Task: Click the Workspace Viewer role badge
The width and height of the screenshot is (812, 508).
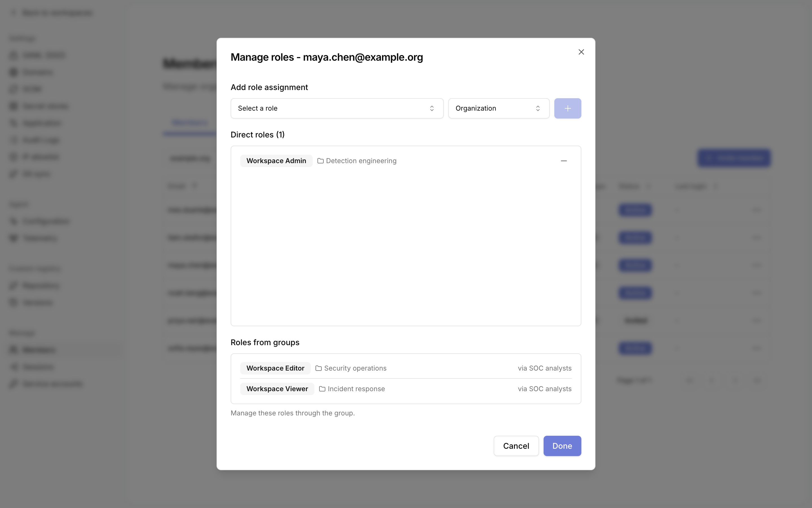Action: 277,389
